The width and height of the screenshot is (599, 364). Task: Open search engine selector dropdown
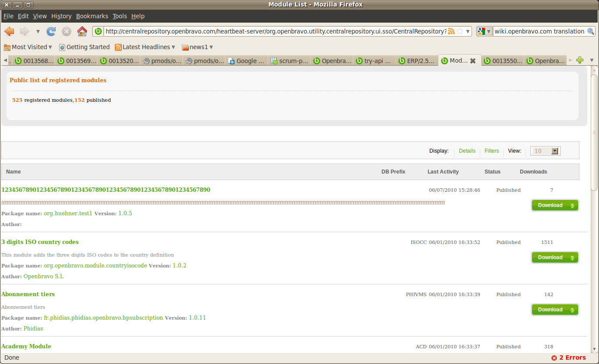[x=485, y=31]
